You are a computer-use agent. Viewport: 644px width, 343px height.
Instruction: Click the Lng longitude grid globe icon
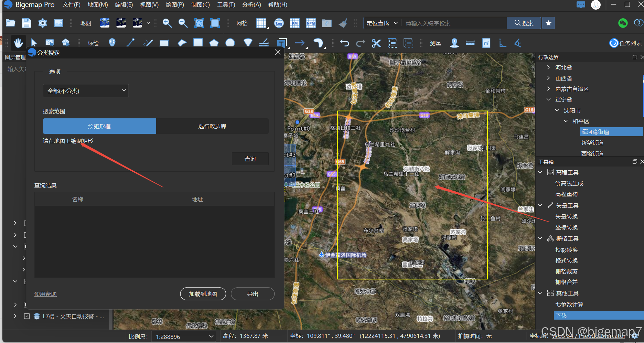[x=279, y=23]
